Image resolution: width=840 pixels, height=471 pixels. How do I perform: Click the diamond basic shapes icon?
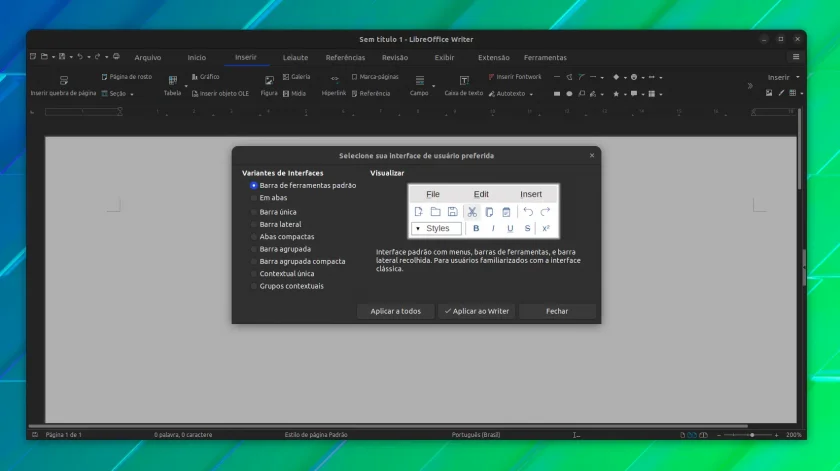(x=616, y=77)
